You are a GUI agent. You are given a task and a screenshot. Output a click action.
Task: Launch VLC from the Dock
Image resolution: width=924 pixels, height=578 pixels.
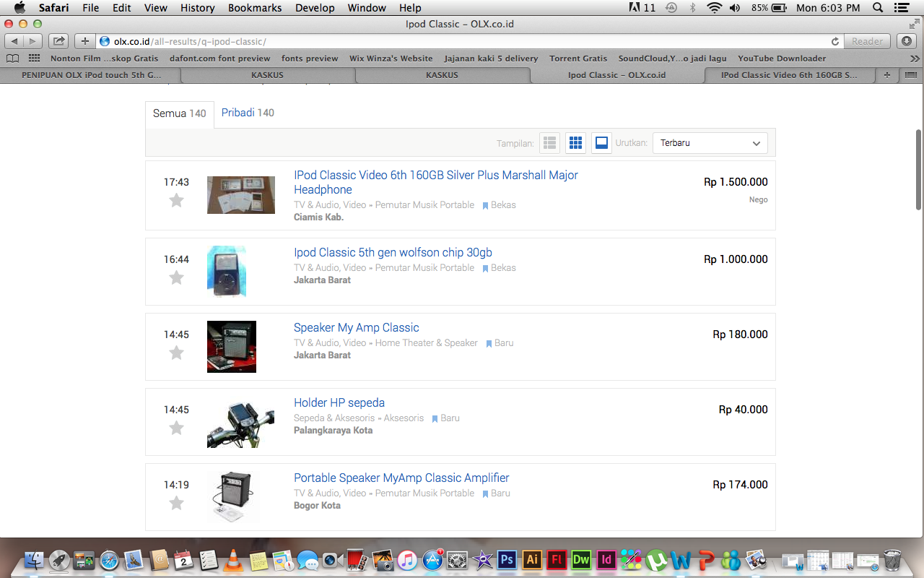click(x=232, y=559)
